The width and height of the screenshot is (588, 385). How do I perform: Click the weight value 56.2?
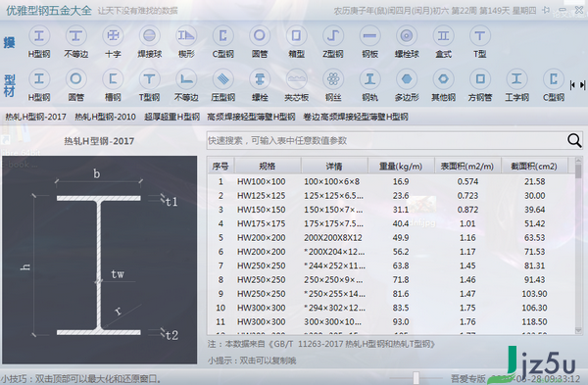pos(401,252)
